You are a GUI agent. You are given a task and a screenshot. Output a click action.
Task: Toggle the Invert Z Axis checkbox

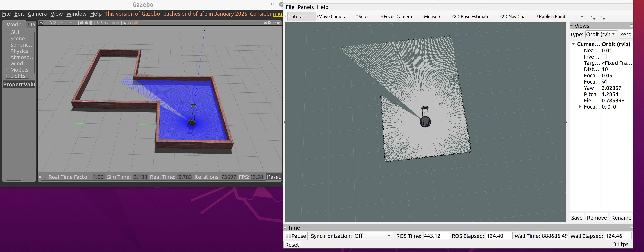(x=604, y=57)
